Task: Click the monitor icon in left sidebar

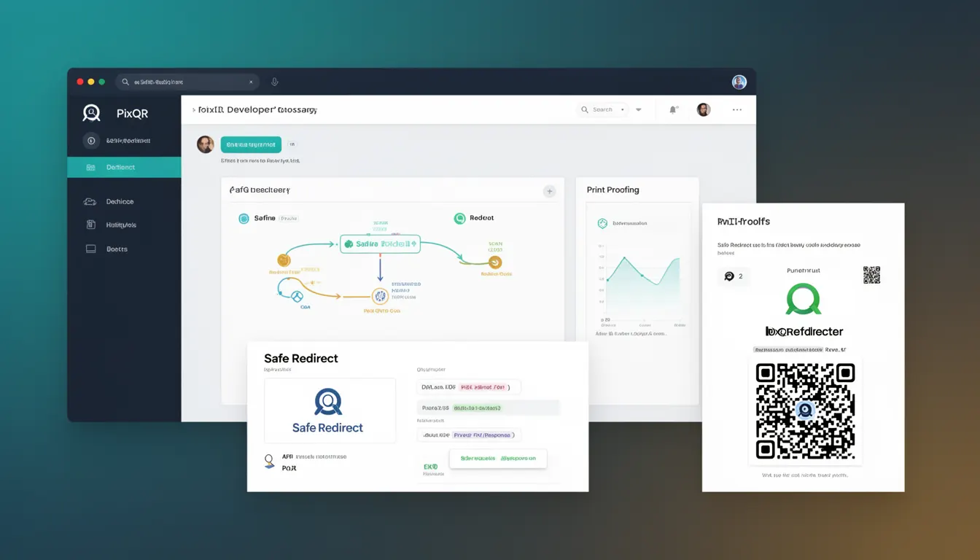Action: [x=91, y=249]
